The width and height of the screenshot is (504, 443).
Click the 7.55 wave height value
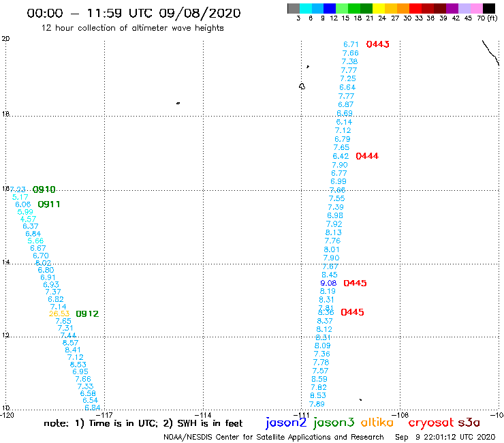(336, 198)
